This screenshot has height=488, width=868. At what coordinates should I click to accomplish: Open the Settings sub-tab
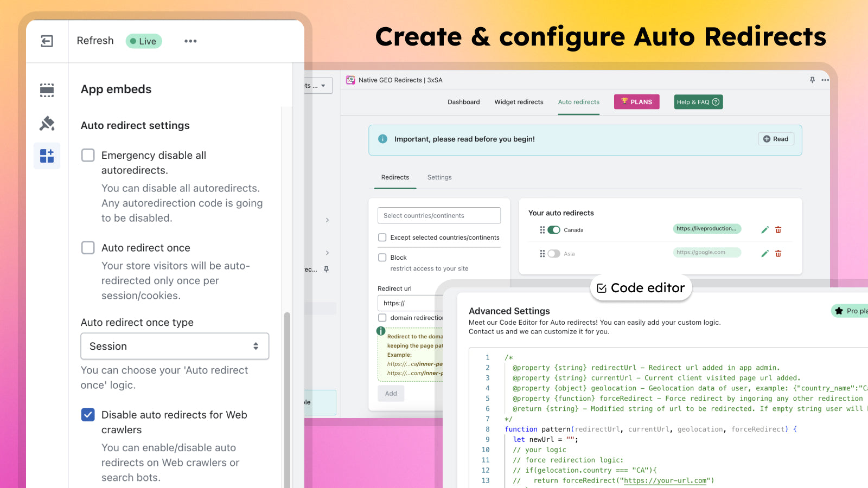(439, 177)
